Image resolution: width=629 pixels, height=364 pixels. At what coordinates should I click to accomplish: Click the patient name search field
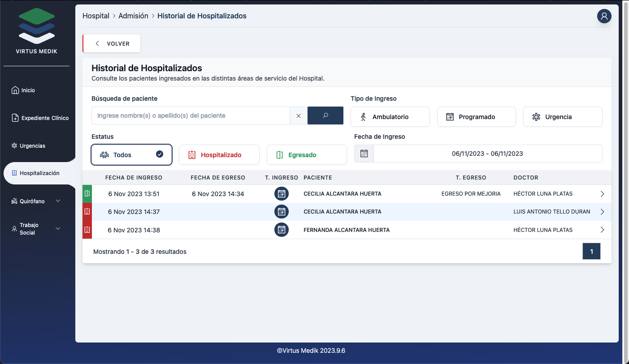coord(191,116)
